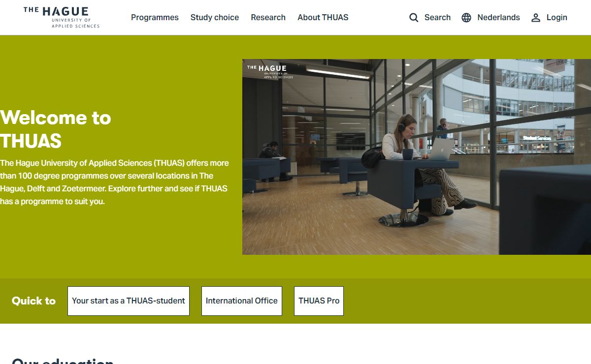Viewport: 591px width, 364px height.
Task: Click the Welcome to THUAS heading
Action: pyautogui.click(x=56, y=129)
